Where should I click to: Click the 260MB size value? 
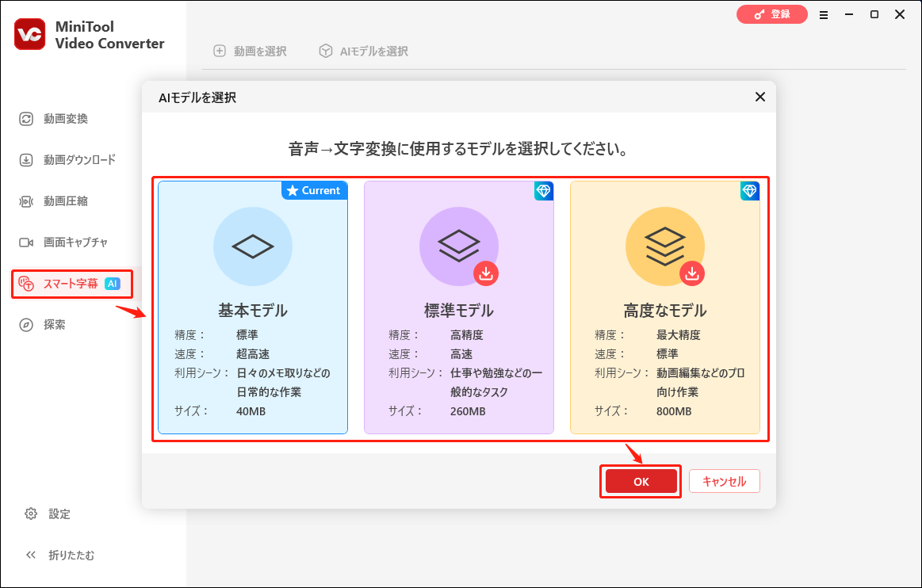468,411
